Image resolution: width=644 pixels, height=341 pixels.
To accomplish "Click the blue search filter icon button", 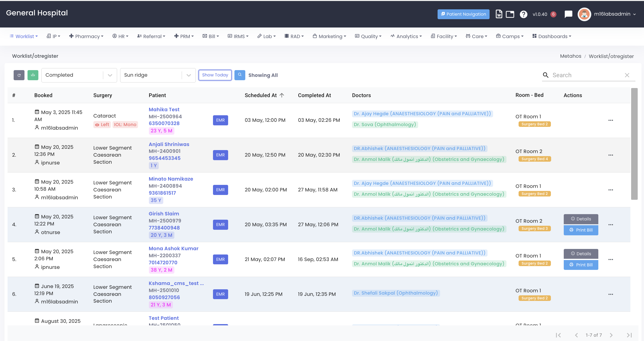I will tap(240, 75).
